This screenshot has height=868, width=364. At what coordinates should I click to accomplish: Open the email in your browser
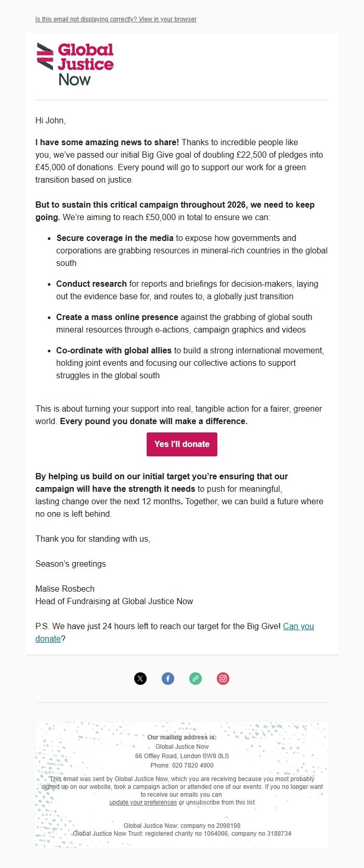point(115,19)
